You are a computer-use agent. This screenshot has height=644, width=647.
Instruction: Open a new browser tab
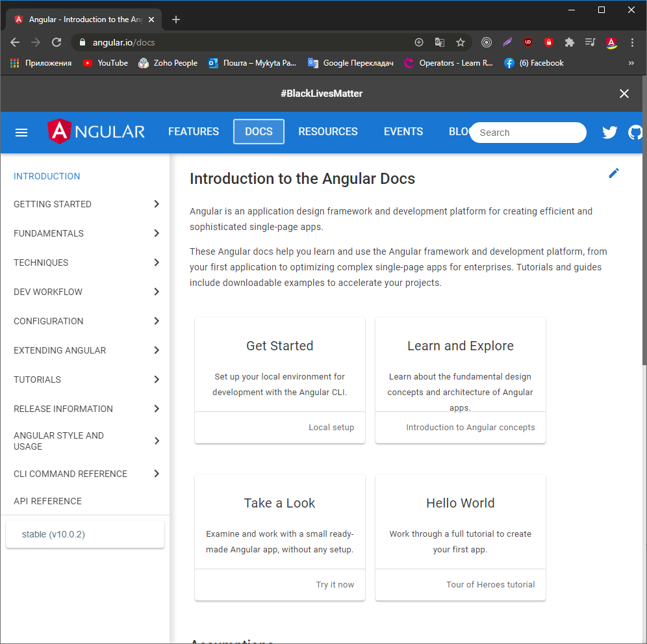[176, 19]
